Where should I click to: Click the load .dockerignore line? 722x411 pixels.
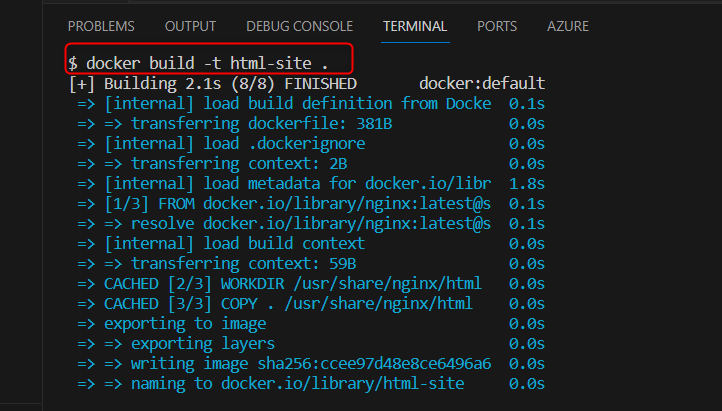tap(311, 144)
